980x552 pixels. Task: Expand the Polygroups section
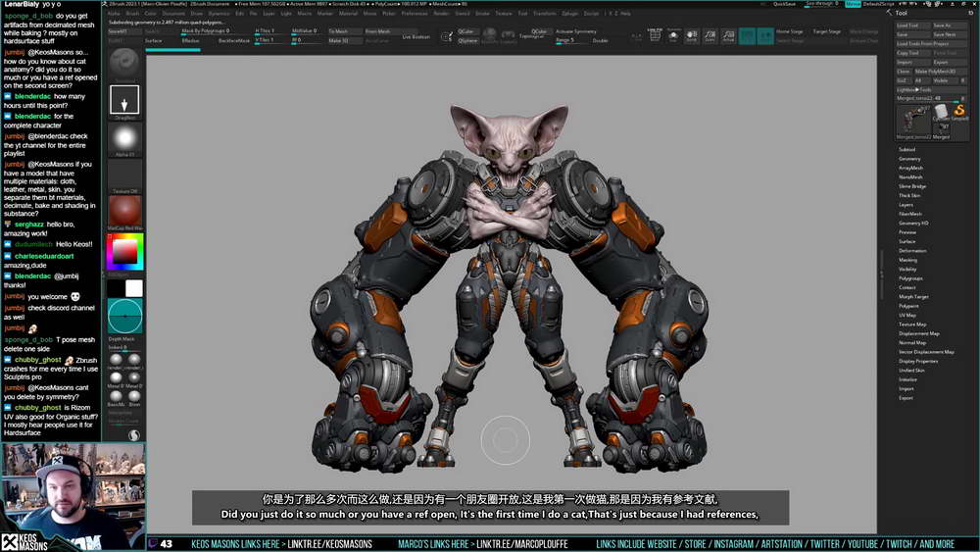point(910,278)
